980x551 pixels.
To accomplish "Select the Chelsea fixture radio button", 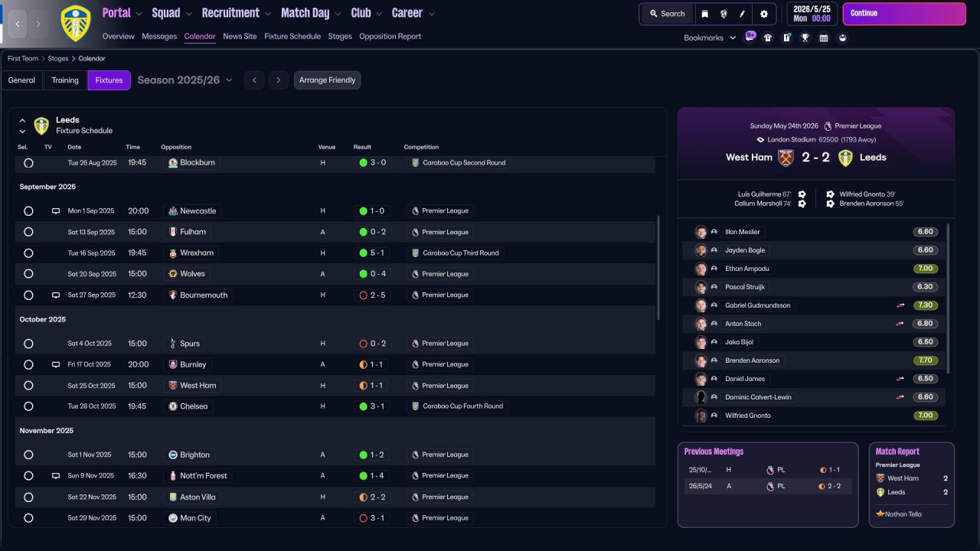I will click(x=28, y=406).
